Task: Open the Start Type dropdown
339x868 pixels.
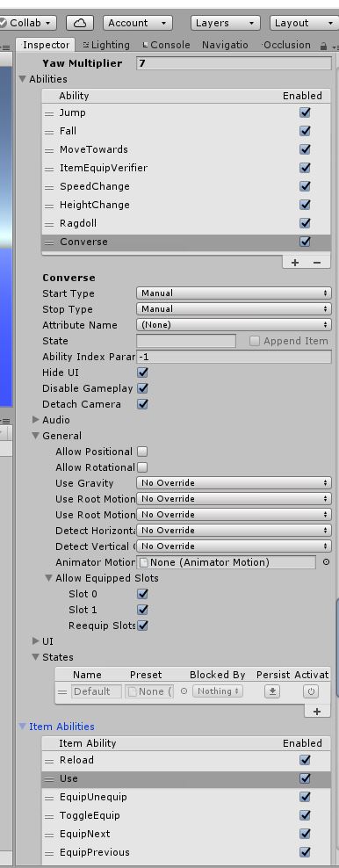Action: [234, 293]
